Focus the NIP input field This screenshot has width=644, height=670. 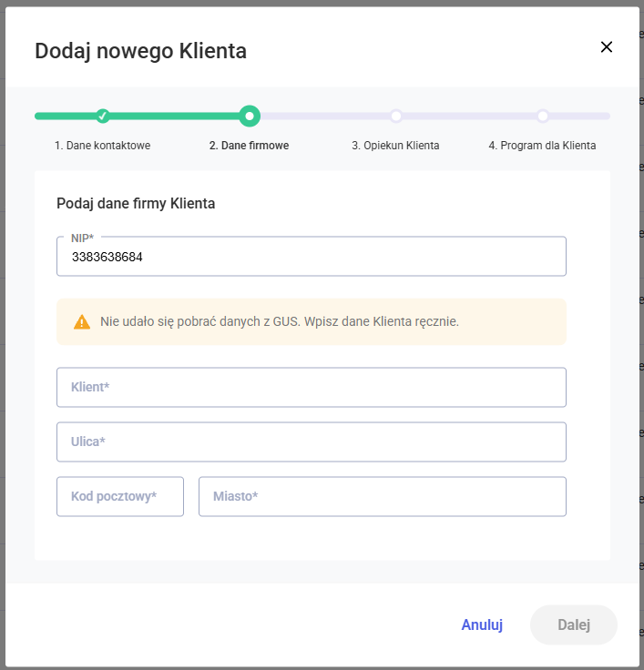pyautogui.click(x=312, y=258)
